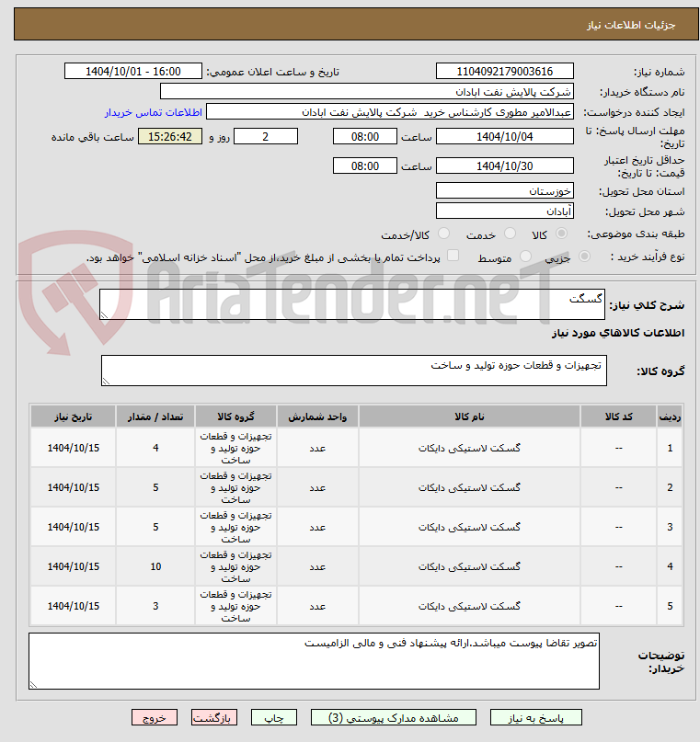This screenshot has width=700, height=742.
Task: Select the جزیی purchase type radio
Action: (x=584, y=257)
